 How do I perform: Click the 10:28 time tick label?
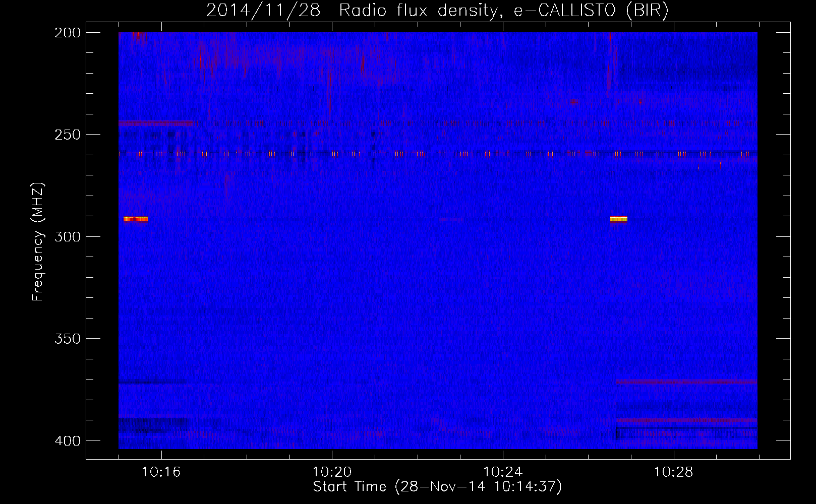coord(674,472)
